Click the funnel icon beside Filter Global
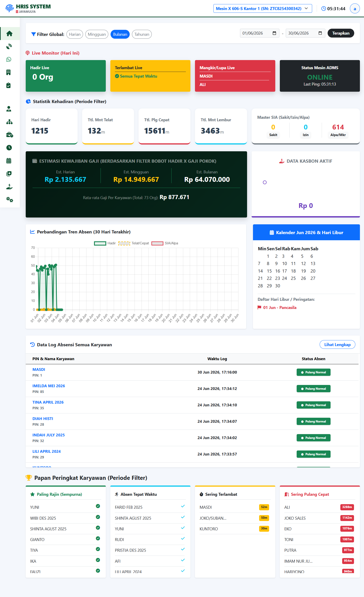Screen dimensions: 364x597 (33, 34)
